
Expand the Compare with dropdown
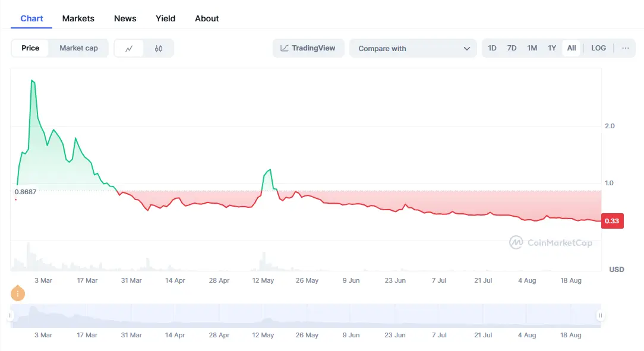(413, 49)
